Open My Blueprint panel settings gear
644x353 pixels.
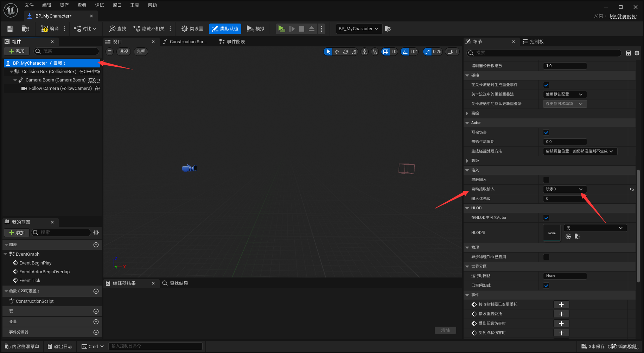(x=96, y=233)
